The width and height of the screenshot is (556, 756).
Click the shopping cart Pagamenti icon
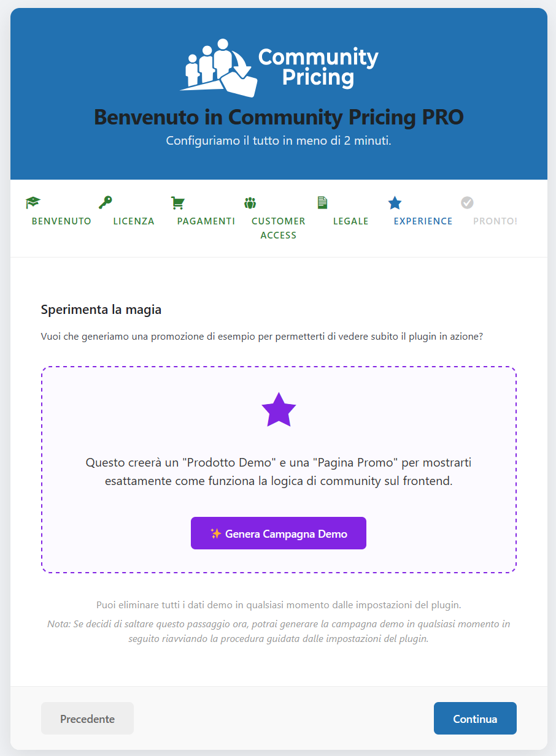tap(177, 203)
